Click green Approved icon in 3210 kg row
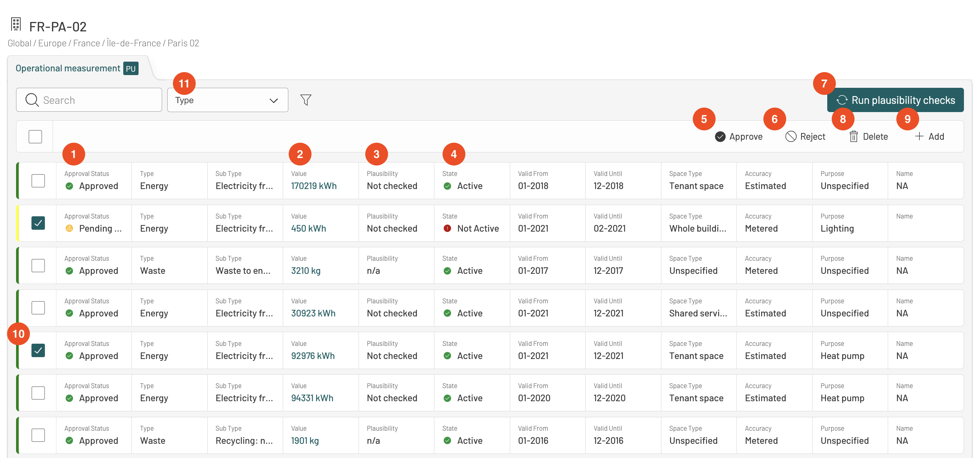Viewport: 980px width, 458px height. click(x=69, y=271)
